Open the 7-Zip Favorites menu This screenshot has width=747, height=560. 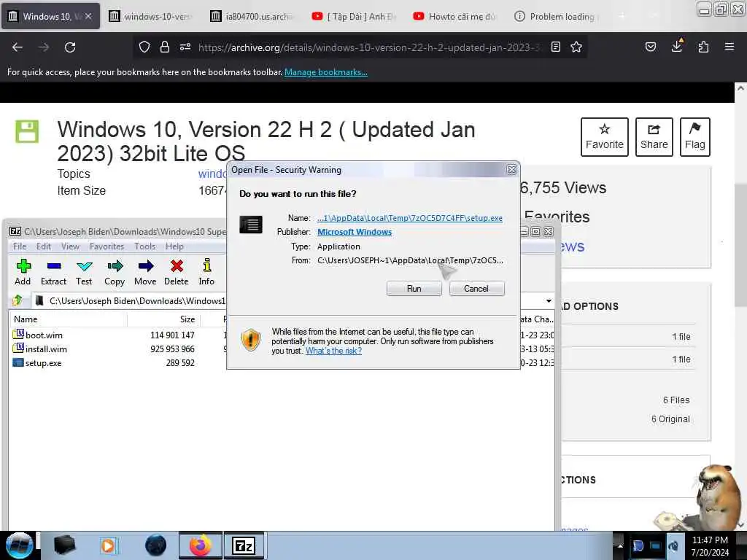point(107,246)
